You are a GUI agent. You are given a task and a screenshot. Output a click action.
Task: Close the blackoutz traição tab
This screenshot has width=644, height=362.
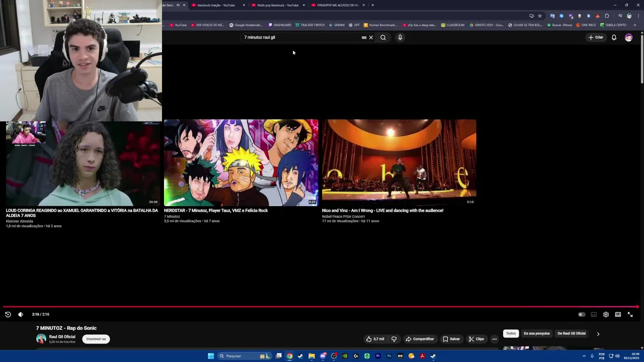point(244,5)
